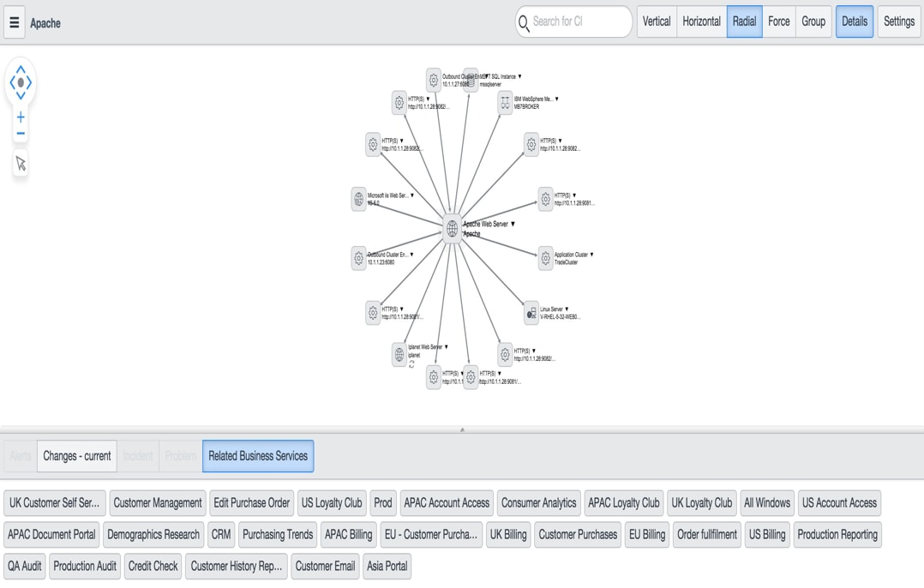Switch to the Alerts tab
Viewport: 924px width, 588px height.
(21, 456)
